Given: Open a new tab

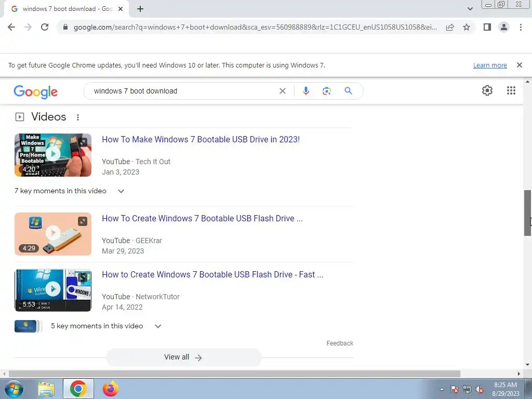Looking at the screenshot, I should (140, 9).
